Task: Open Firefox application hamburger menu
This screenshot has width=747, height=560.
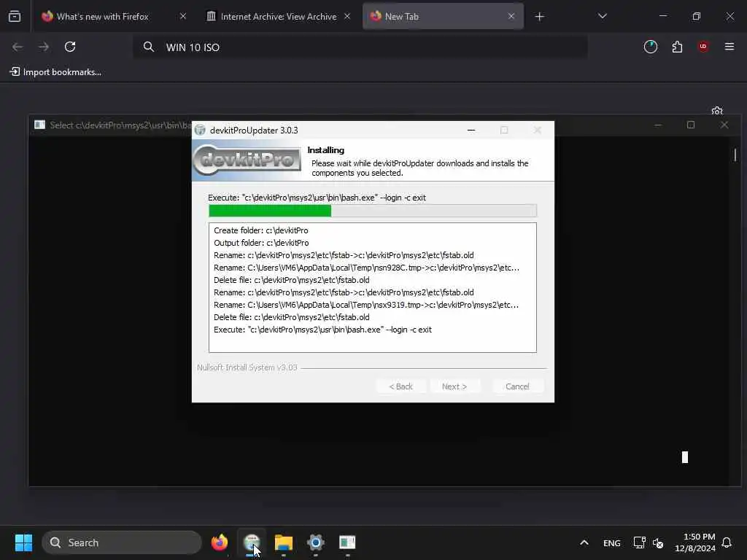Action: click(729, 47)
